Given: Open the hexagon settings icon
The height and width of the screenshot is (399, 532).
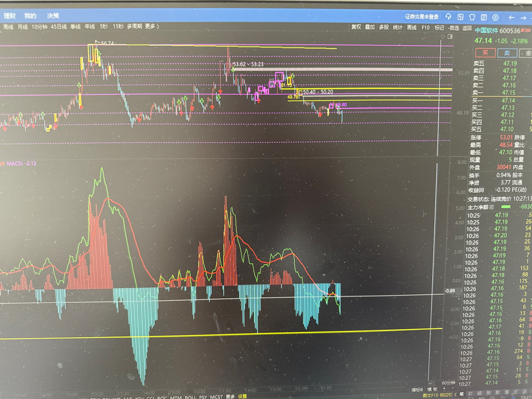Looking at the screenshot, I should pos(495,17).
